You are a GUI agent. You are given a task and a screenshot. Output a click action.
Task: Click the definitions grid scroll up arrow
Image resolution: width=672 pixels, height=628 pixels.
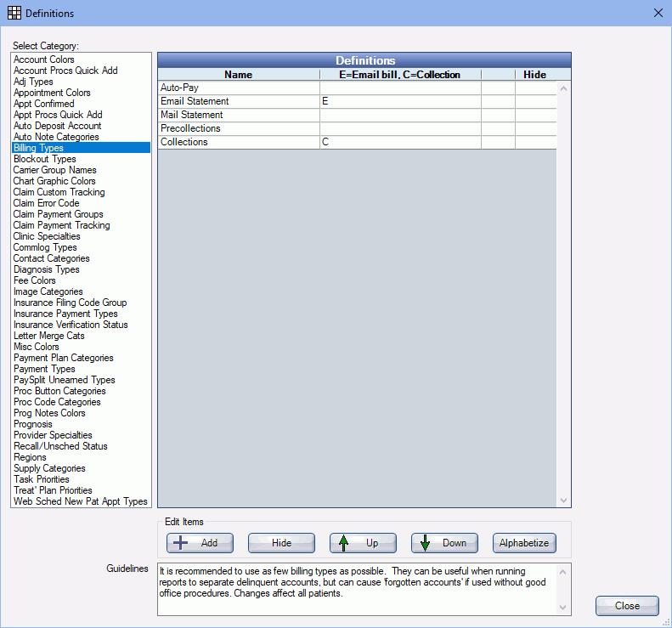(x=563, y=88)
